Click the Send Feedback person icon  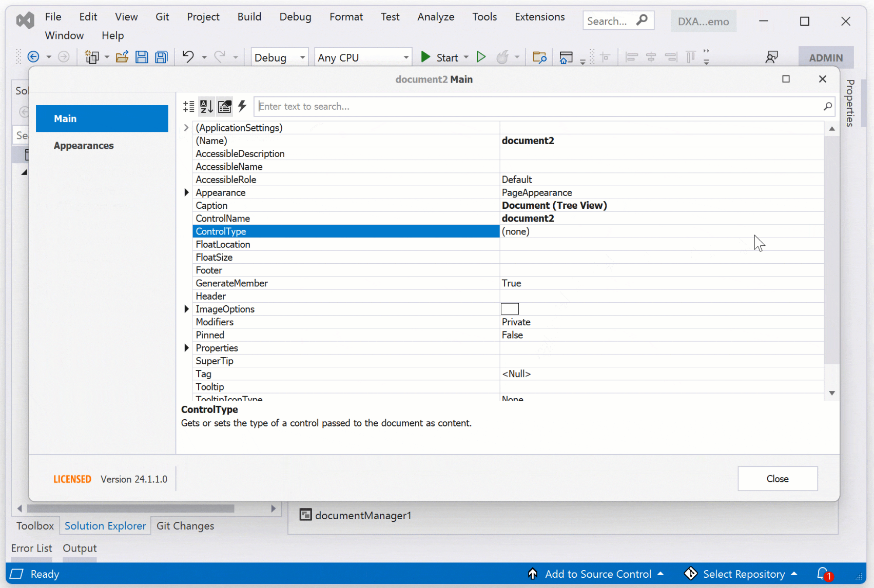(x=771, y=57)
